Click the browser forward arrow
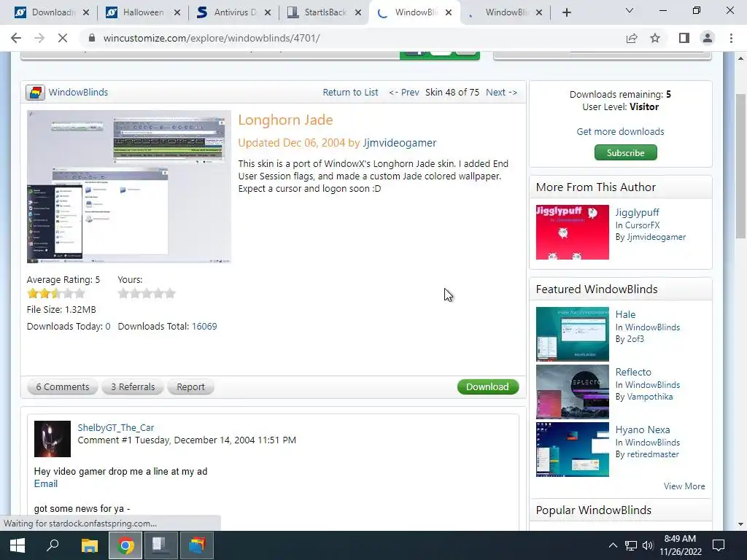747x560 pixels. click(39, 38)
